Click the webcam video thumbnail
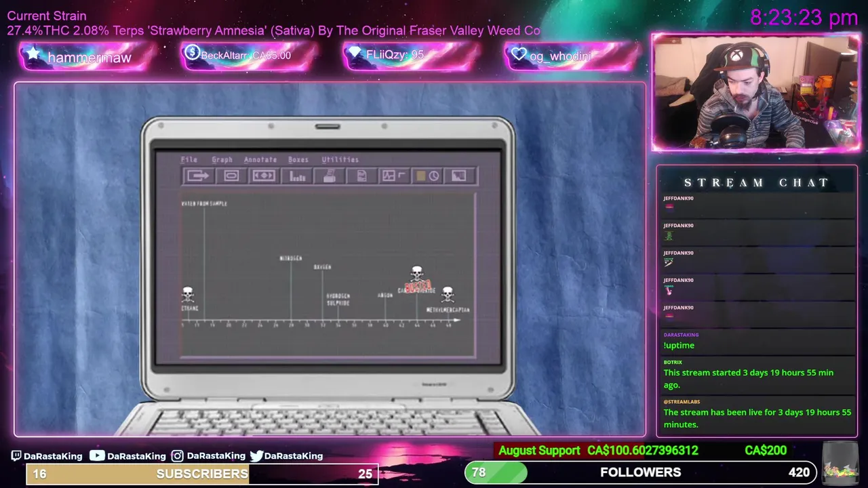868x488 pixels. point(756,93)
